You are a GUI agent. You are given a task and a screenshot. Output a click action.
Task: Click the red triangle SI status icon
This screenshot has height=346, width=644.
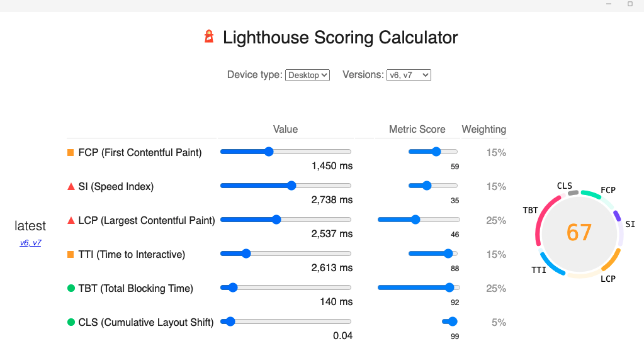pos(71,186)
